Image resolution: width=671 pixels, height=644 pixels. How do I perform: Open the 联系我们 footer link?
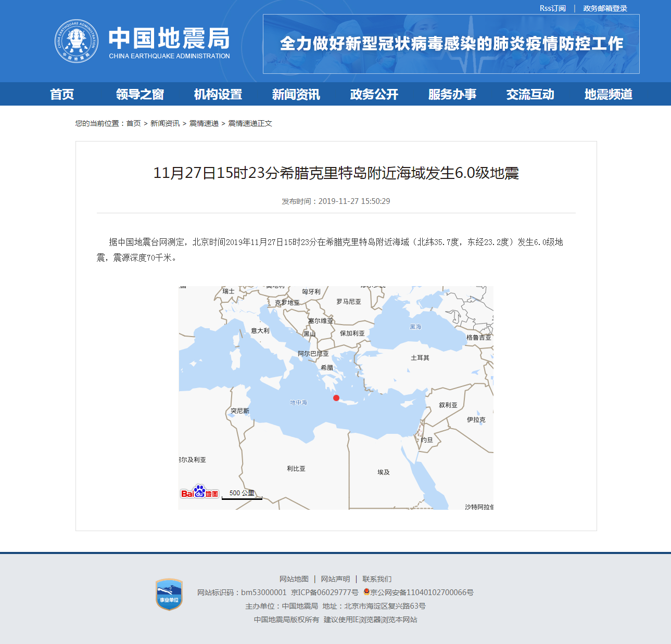point(377,579)
